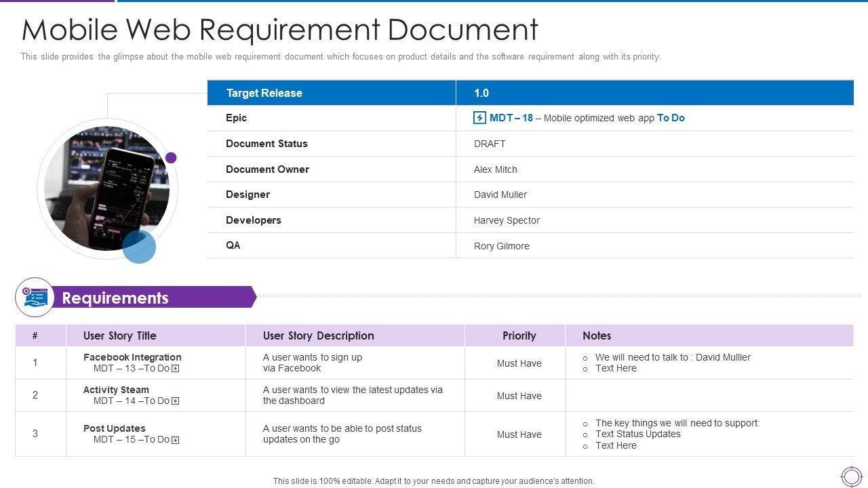Screen dimensions: 868x488
Task: Click the User Story Title column header
Action: (119, 335)
